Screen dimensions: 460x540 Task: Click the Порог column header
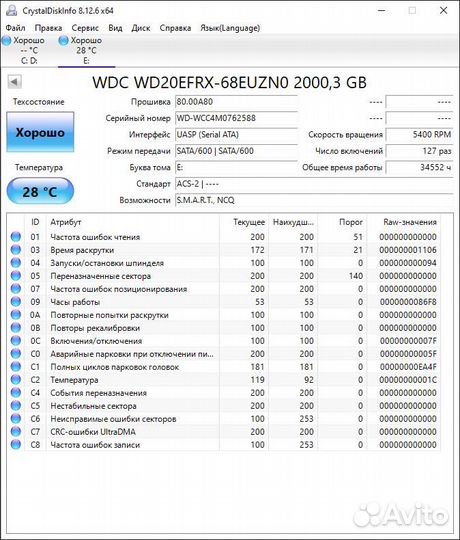pyautogui.click(x=351, y=222)
